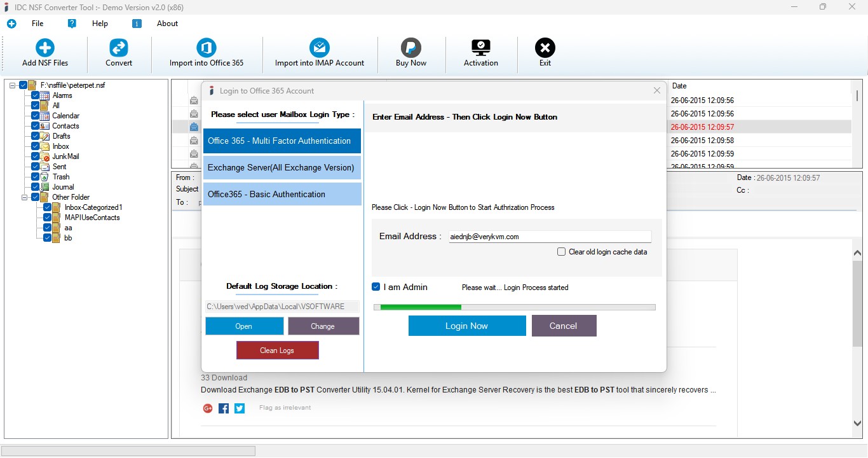This screenshot has height=458, width=868.
Task: Uncheck the Inbox folder checkbox
Action: (36, 146)
